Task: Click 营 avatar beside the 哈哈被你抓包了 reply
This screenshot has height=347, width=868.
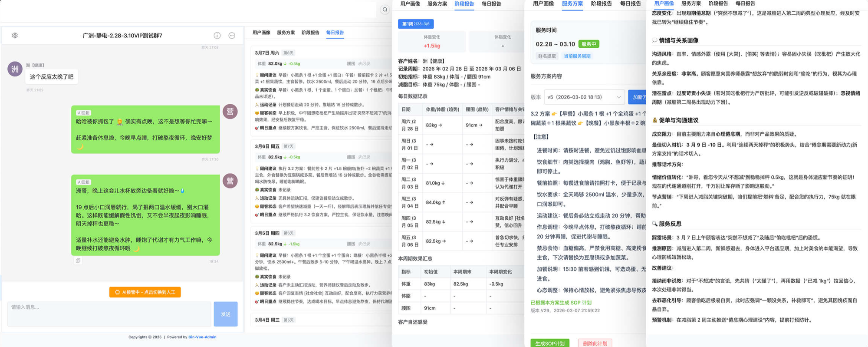Action: coord(230,112)
